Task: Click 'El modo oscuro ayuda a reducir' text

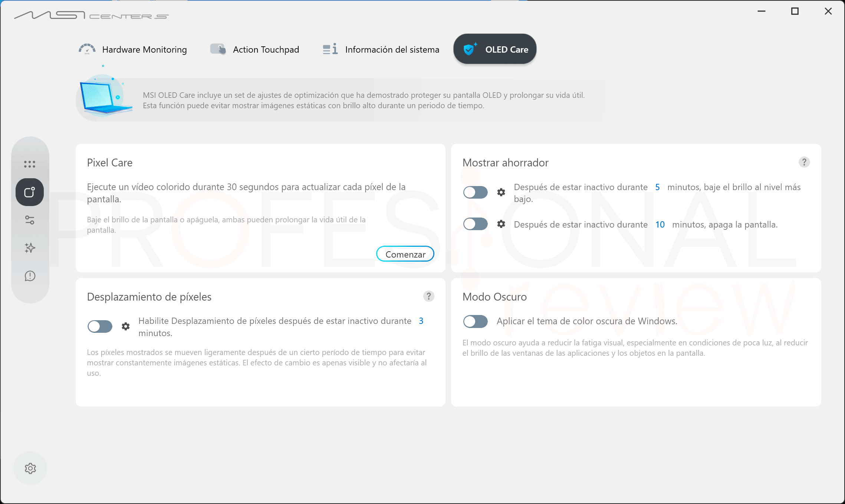Action: click(635, 348)
